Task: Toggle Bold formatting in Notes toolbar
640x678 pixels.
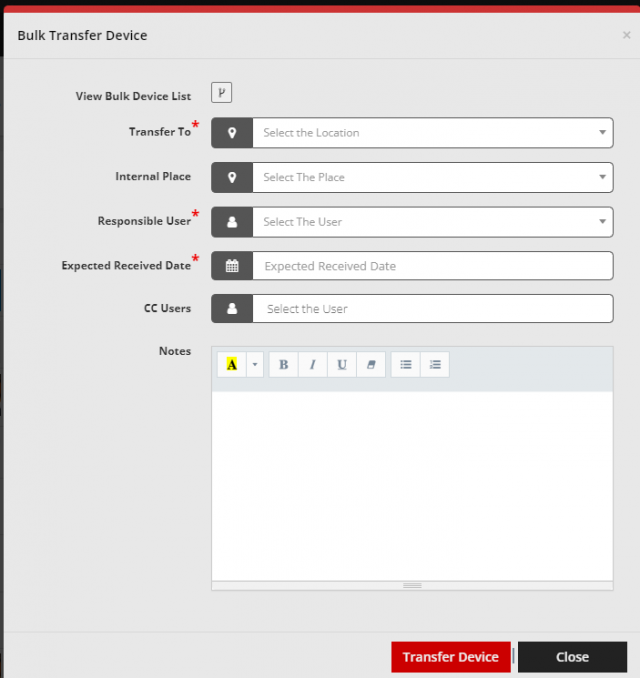Action: point(284,365)
